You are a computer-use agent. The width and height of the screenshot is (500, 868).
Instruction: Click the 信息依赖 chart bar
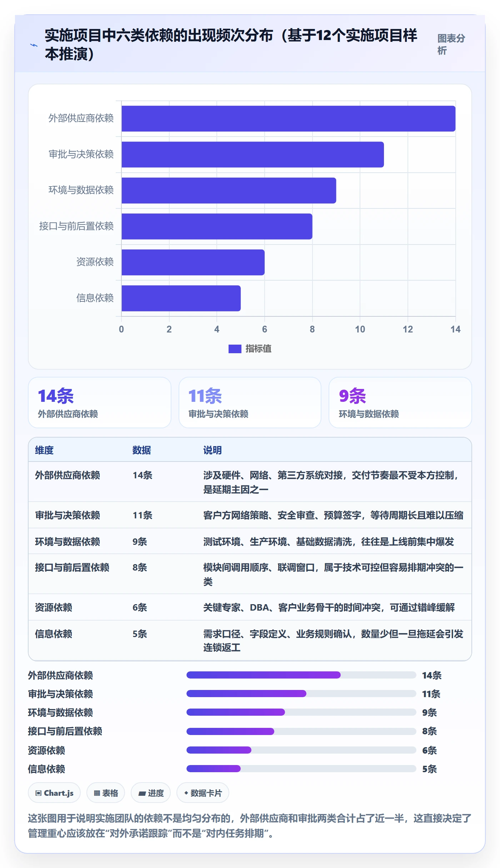click(181, 298)
